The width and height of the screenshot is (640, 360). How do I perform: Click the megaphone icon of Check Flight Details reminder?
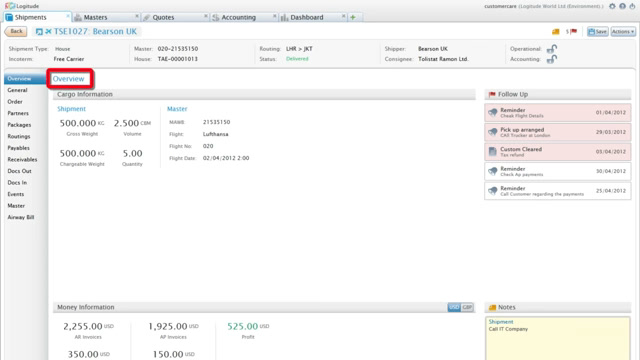[x=493, y=112]
